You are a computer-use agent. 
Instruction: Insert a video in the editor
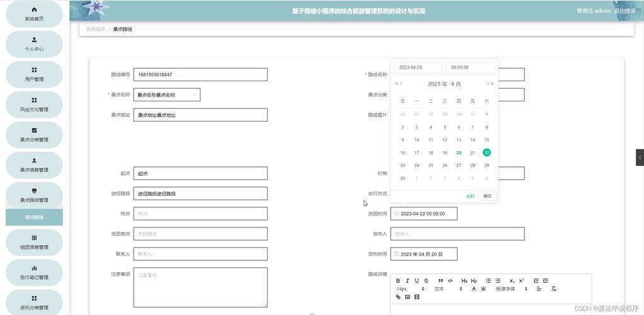[x=417, y=297]
